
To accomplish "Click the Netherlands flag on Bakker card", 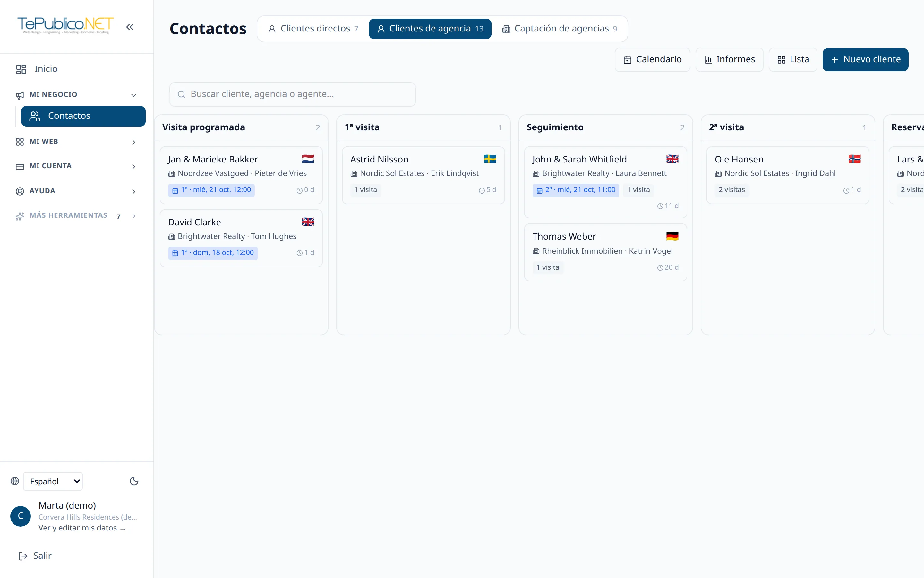I will 308,159.
